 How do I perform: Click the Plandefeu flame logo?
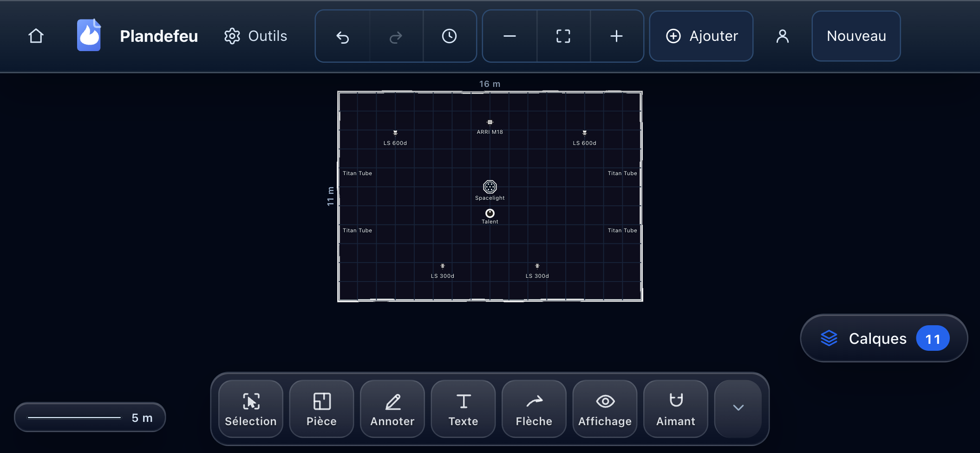click(x=89, y=35)
